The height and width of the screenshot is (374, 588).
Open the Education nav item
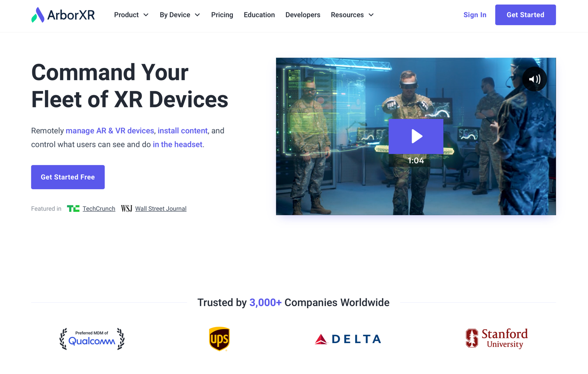(259, 15)
